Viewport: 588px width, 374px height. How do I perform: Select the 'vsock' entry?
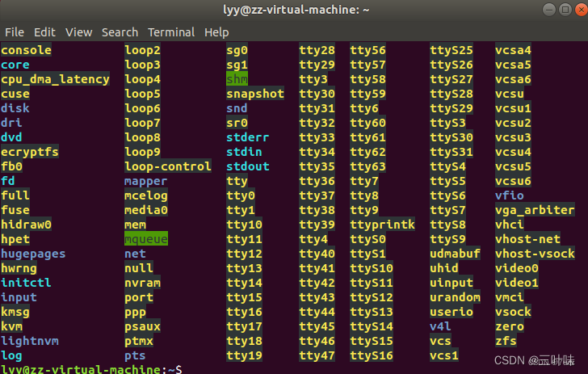click(514, 312)
